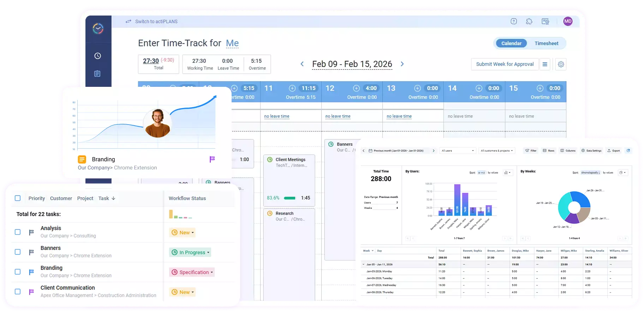Viewport: 644px width, 312px height.
Task: Click the Project column header
Action: click(85, 198)
